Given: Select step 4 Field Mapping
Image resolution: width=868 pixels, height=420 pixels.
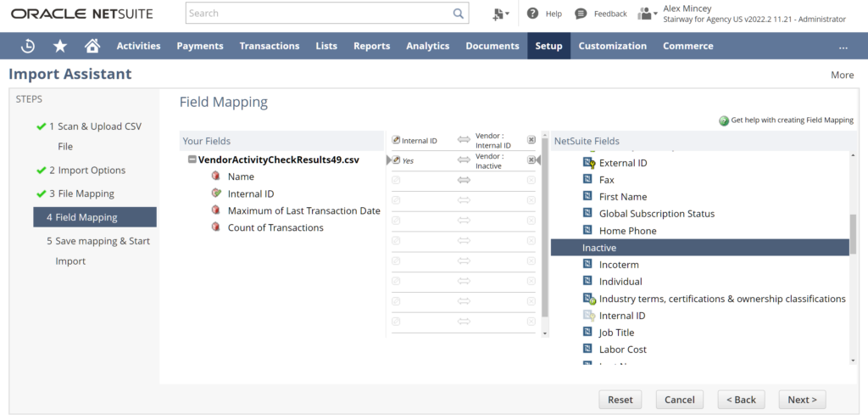Looking at the screenshot, I should tap(95, 217).
